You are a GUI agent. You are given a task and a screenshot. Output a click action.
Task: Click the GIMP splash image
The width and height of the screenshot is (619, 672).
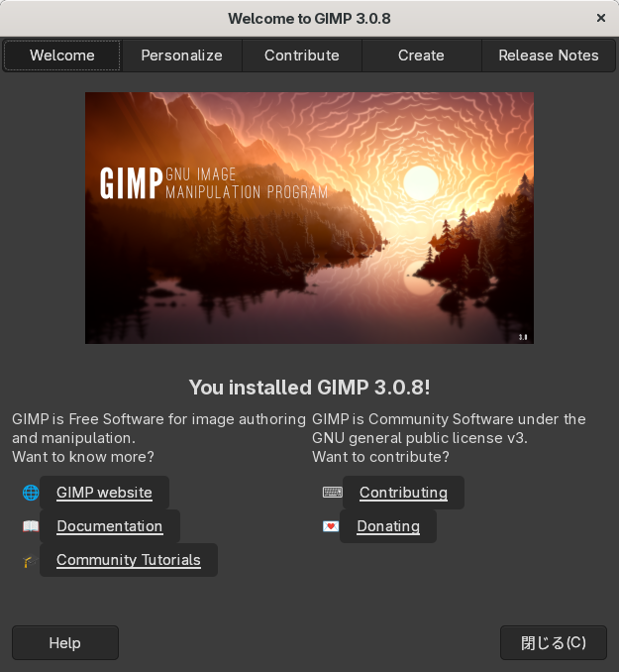click(309, 218)
